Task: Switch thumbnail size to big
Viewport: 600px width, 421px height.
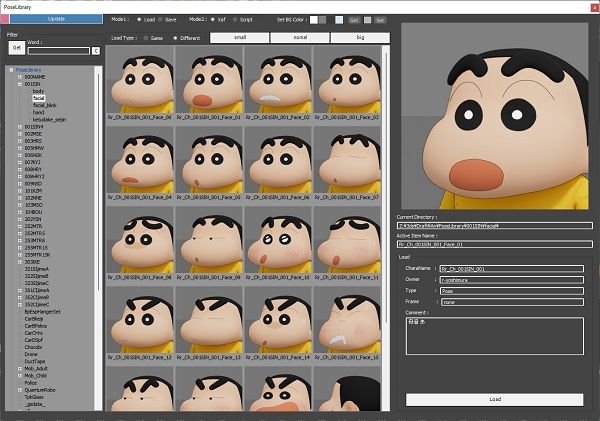Action: coord(360,38)
